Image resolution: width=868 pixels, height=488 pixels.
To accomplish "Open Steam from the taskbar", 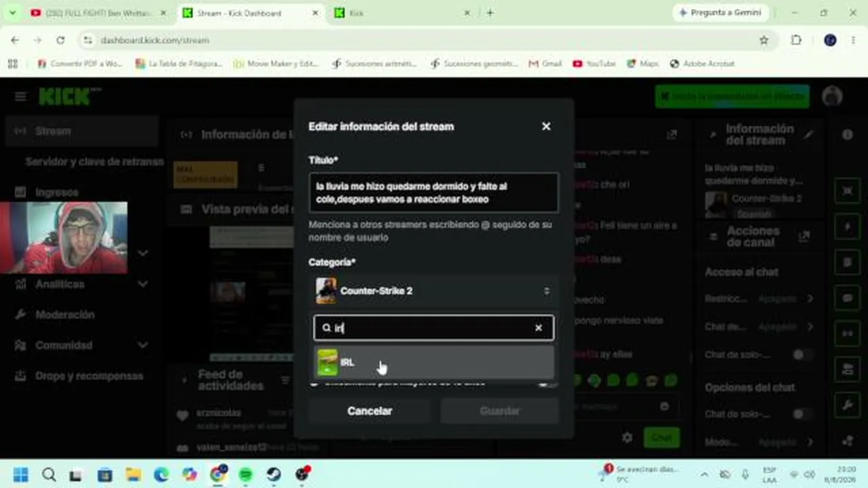I will tap(274, 474).
